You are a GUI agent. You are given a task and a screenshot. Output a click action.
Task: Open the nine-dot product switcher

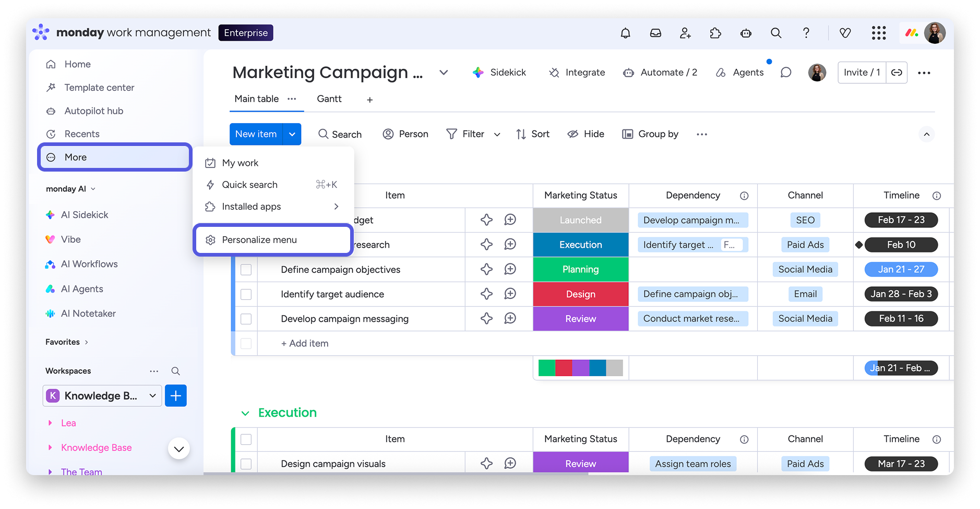point(879,33)
